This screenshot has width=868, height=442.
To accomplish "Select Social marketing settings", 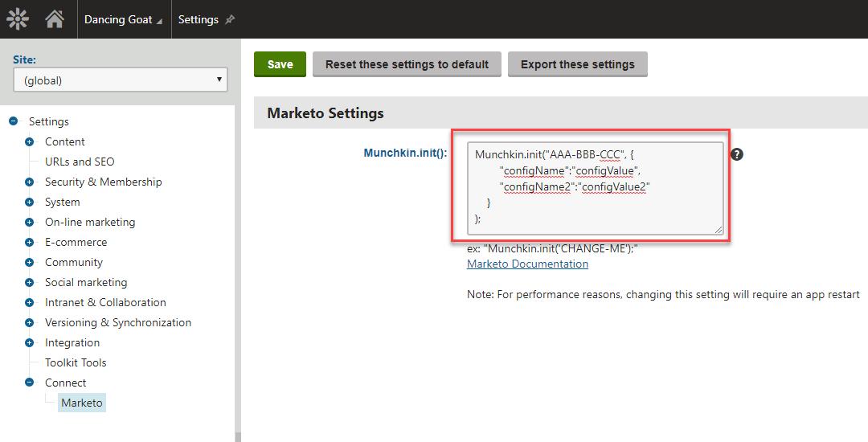I will coord(86,282).
